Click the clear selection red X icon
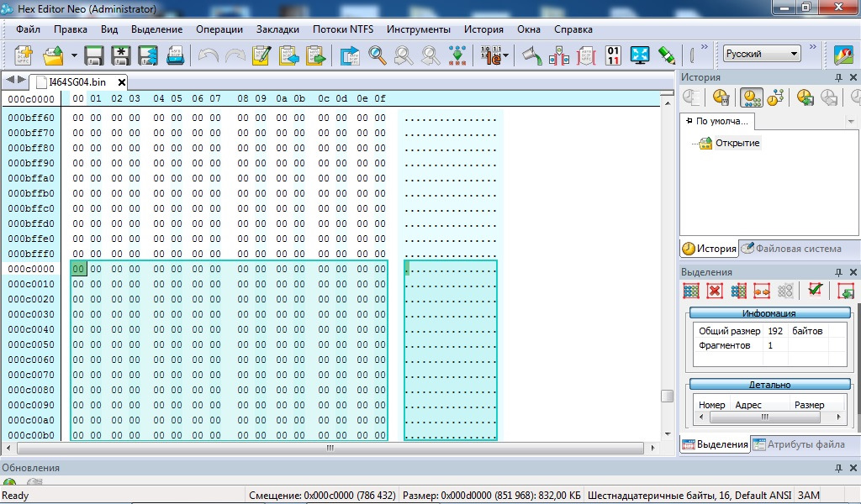Screen dimensions: 861x504 (x=715, y=291)
